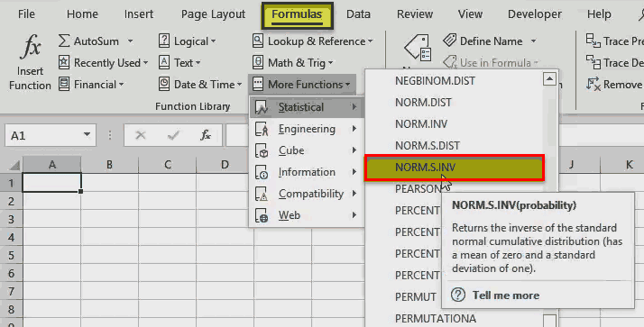
Task: Click formula bar fx insert function icon
Action: coord(206,135)
